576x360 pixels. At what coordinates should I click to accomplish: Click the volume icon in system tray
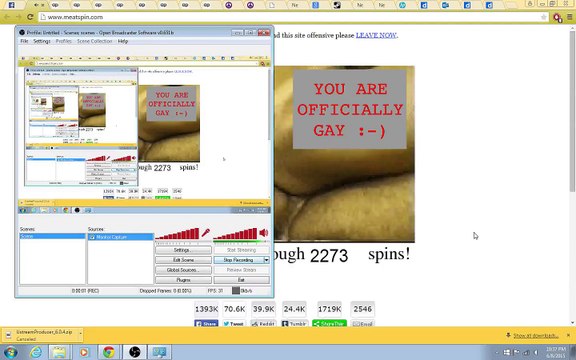(x=536, y=353)
